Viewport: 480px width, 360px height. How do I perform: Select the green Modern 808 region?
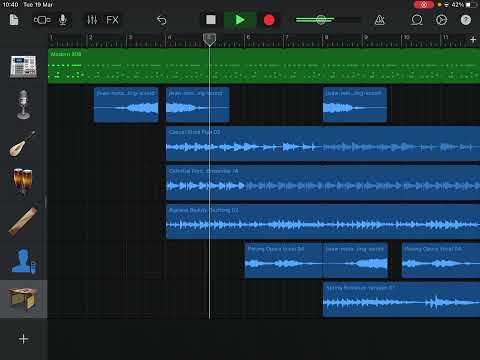(x=264, y=66)
